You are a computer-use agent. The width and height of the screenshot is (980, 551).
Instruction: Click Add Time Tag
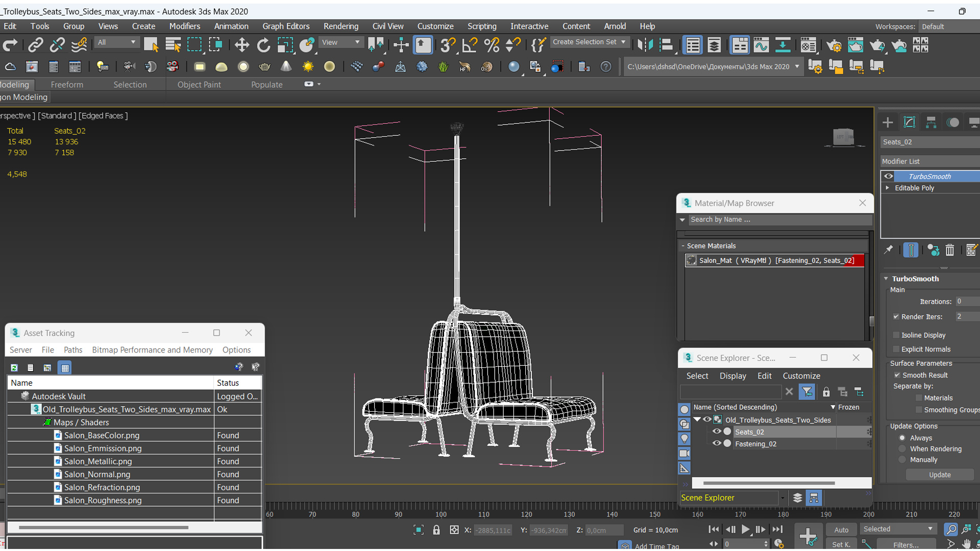point(656,546)
